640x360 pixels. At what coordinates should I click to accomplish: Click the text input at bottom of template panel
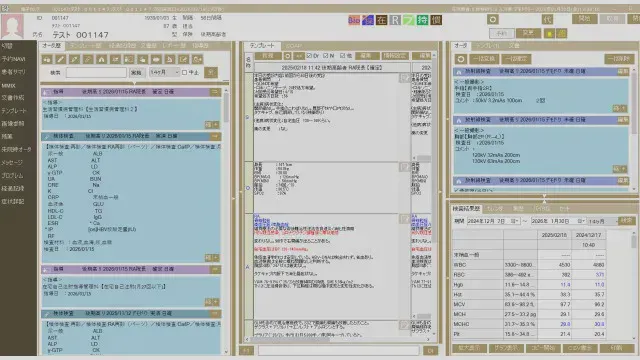(x=338, y=351)
